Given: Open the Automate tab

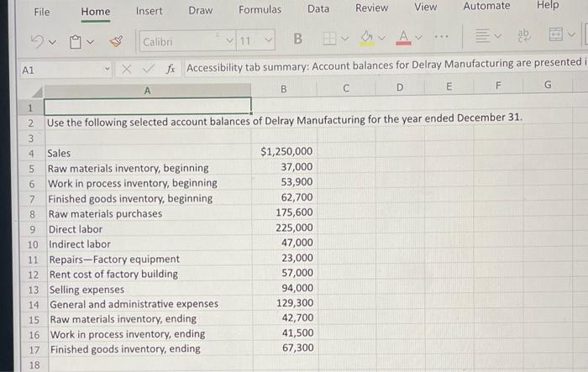Looking at the screenshot, I should [486, 6].
